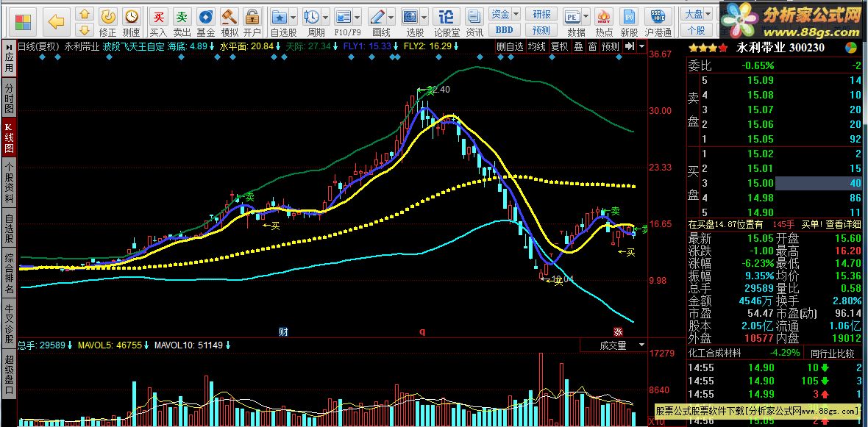The height and width of the screenshot is (427, 868).
Task: Click the 个股 button below 大盘
Action: 697,30
